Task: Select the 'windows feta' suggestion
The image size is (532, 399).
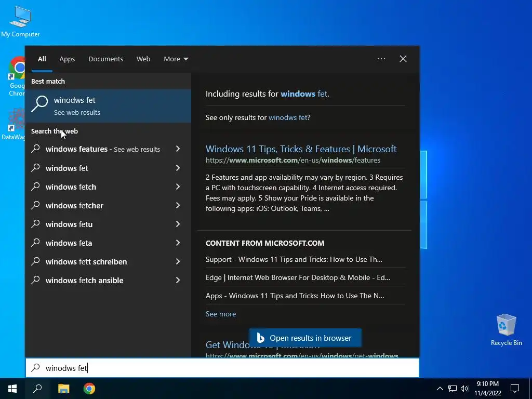Action: pyautogui.click(x=69, y=243)
